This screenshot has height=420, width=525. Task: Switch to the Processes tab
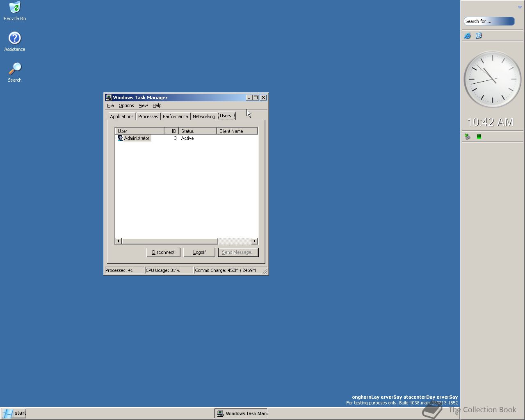tap(148, 116)
